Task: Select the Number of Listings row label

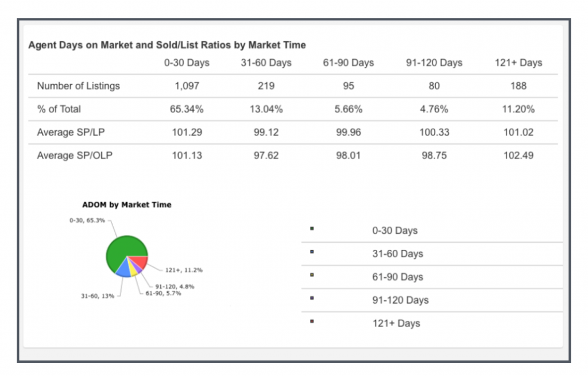Action: pos(78,86)
